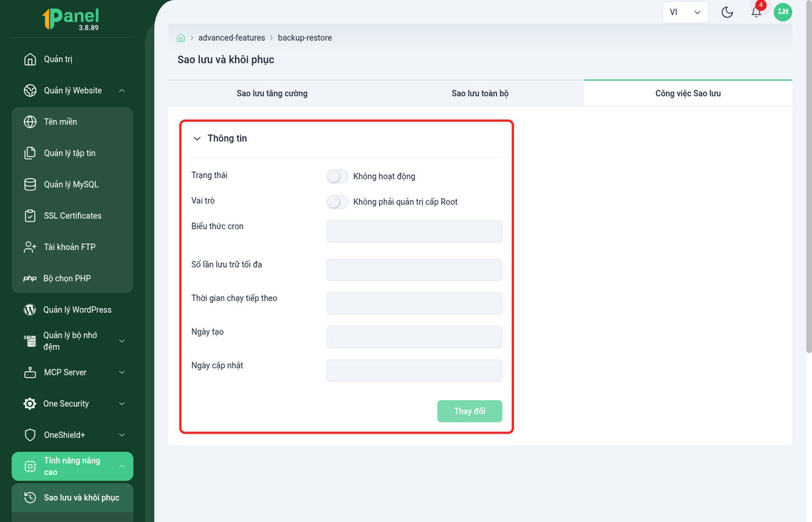The image size is (812, 522).
Task: Toggle dark mode moon icon
Action: point(727,12)
